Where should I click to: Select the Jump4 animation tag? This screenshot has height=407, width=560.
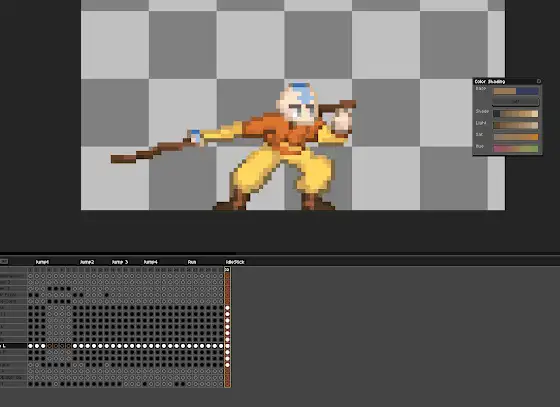tap(150, 262)
